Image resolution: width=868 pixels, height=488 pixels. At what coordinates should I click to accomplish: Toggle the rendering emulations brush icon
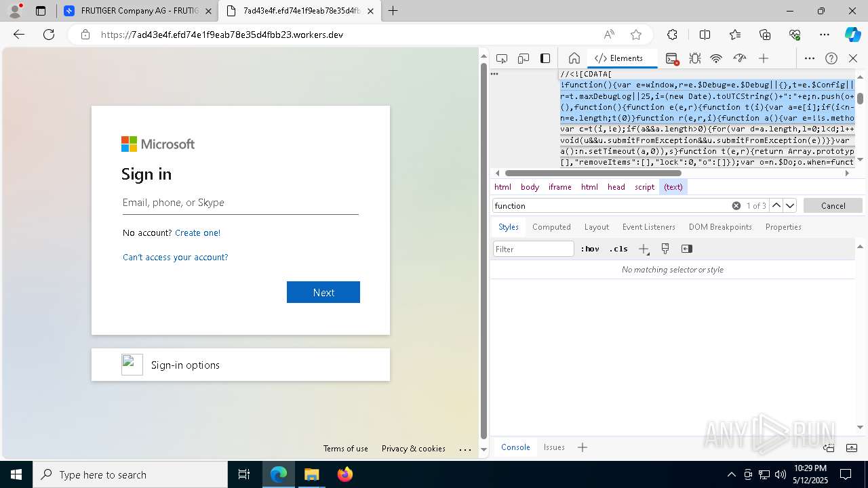665,249
